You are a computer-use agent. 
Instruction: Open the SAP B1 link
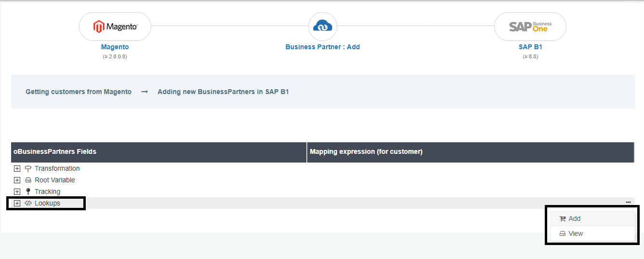click(530, 47)
